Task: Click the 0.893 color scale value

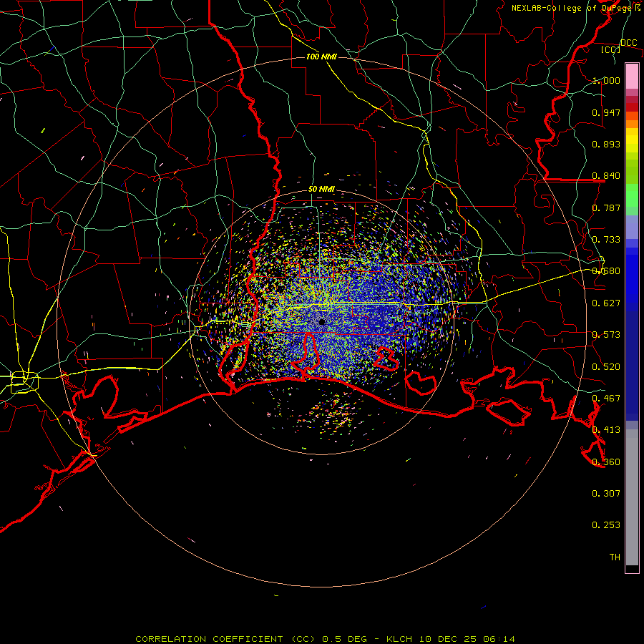Action: pos(606,144)
